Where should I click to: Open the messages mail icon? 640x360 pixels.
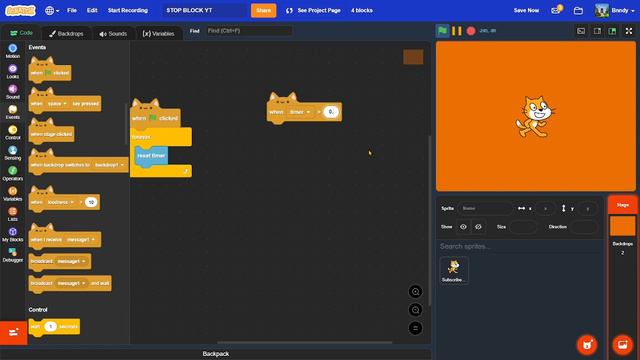click(556, 10)
